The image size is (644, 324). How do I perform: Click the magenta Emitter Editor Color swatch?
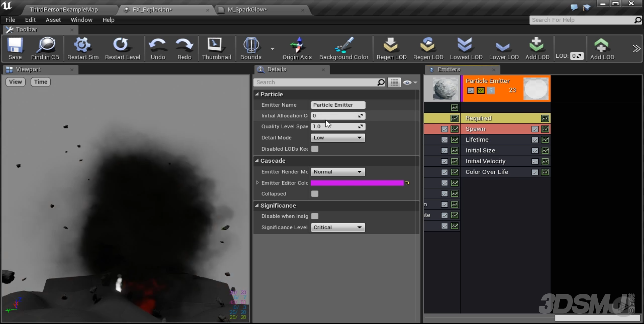tap(357, 183)
